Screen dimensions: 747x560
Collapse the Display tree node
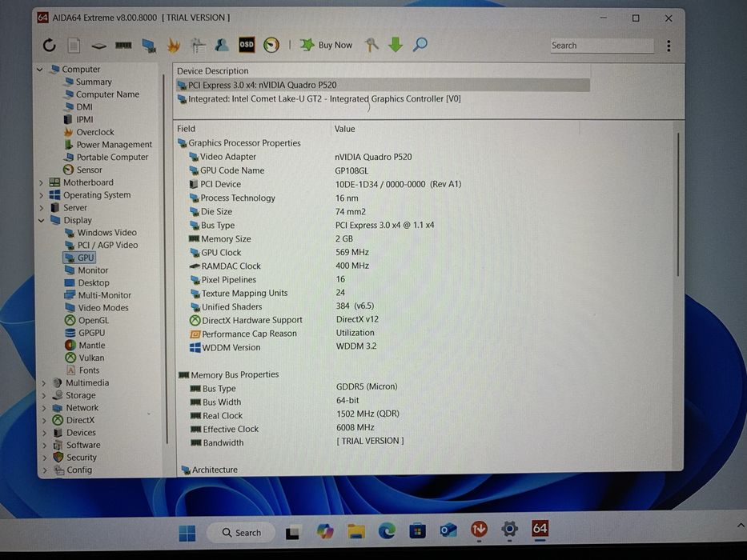click(42, 221)
